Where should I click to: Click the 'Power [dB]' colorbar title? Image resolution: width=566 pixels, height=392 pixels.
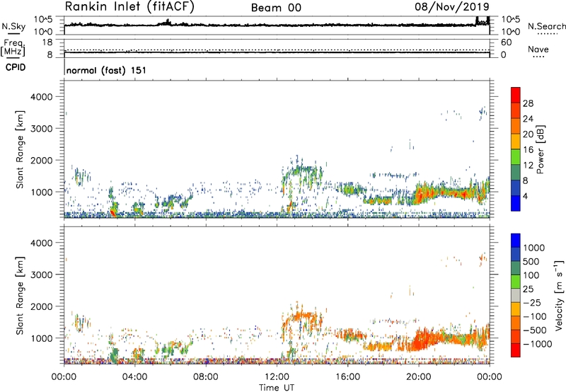click(x=540, y=150)
